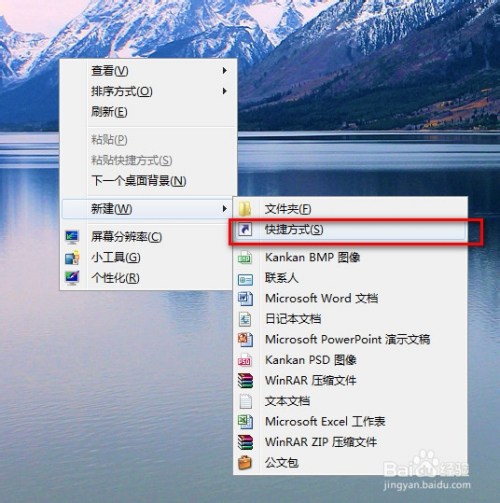Click the blank page icon beside 文本文档
Viewport: 500px width, 503px height.
point(246,401)
